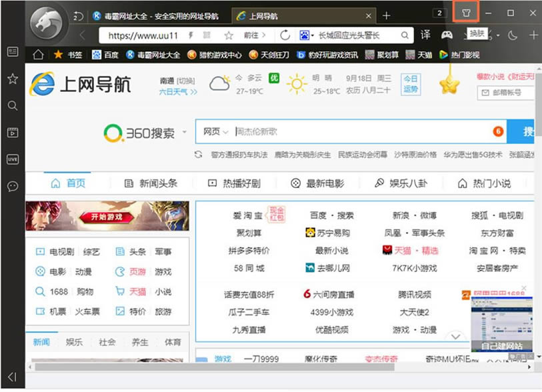
Task: Open the favorites star in left sidebar
Action: pyautogui.click(x=12, y=79)
